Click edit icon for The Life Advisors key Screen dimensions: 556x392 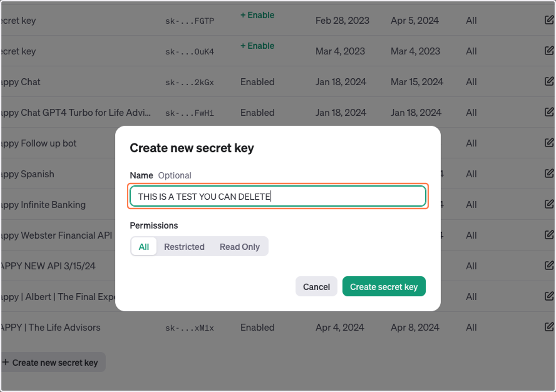549,327
